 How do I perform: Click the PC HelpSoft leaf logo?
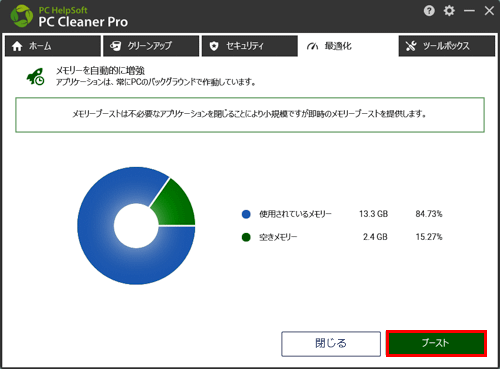click(x=22, y=16)
